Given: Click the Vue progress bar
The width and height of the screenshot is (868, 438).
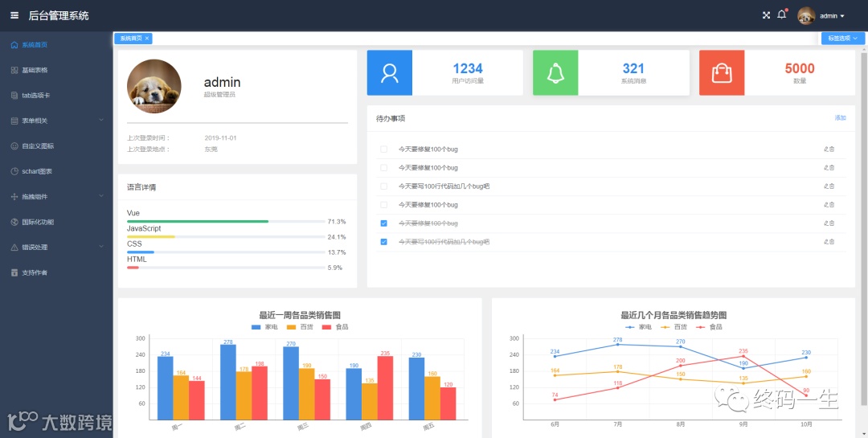Looking at the screenshot, I should 226,222.
